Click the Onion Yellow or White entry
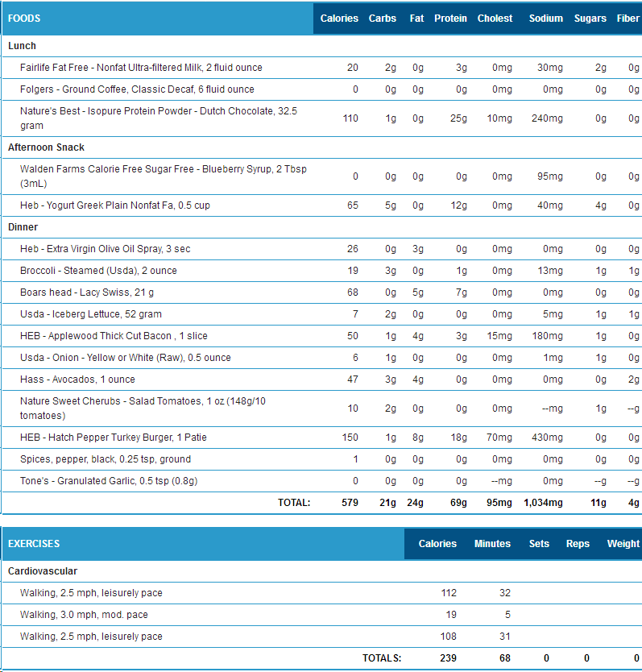Image resolution: width=642 pixels, height=672 pixels. (125, 358)
